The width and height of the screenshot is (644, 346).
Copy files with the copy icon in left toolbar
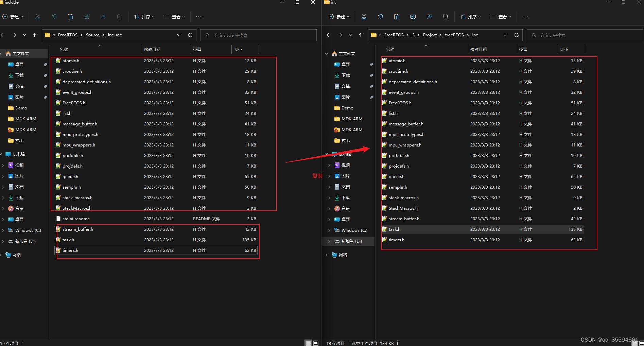point(54,16)
